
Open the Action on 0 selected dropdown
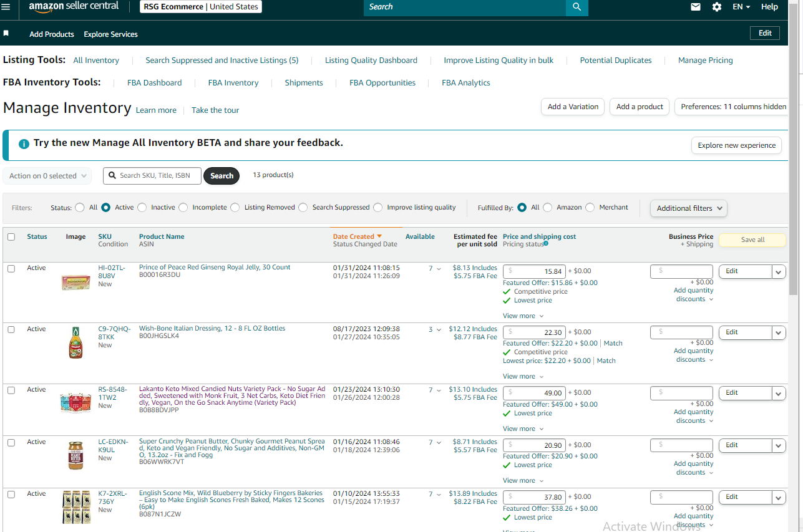coord(47,176)
